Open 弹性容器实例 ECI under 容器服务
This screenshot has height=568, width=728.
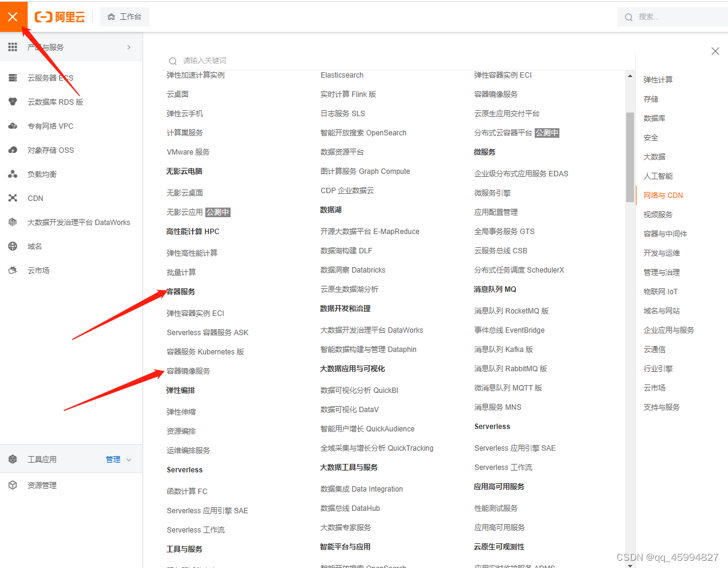click(x=196, y=313)
